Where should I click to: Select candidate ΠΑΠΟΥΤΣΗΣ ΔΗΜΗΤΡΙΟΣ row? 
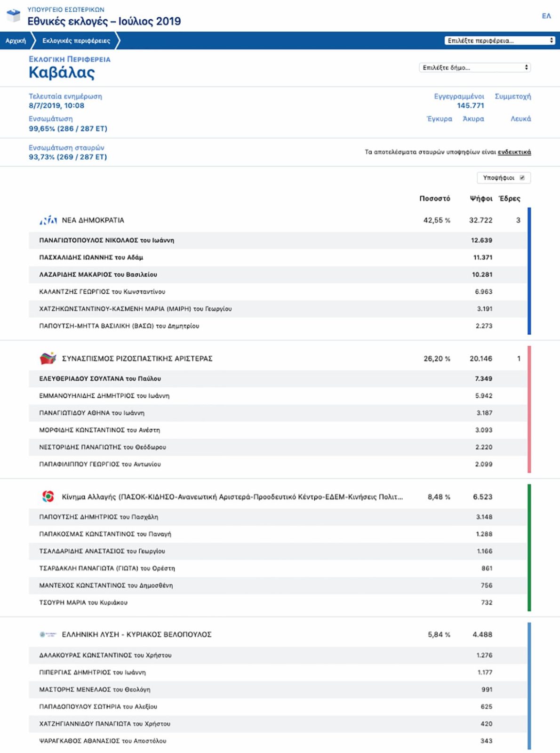tap(278, 517)
